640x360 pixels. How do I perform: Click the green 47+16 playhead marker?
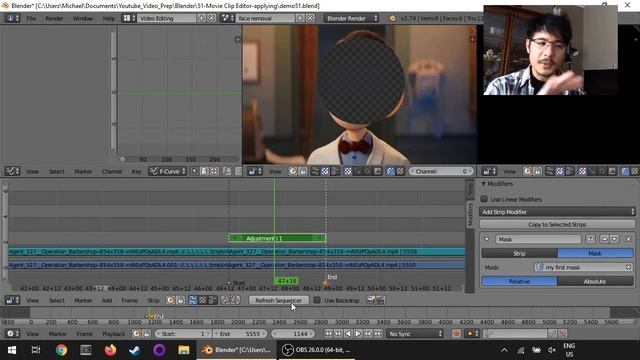(x=286, y=281)
